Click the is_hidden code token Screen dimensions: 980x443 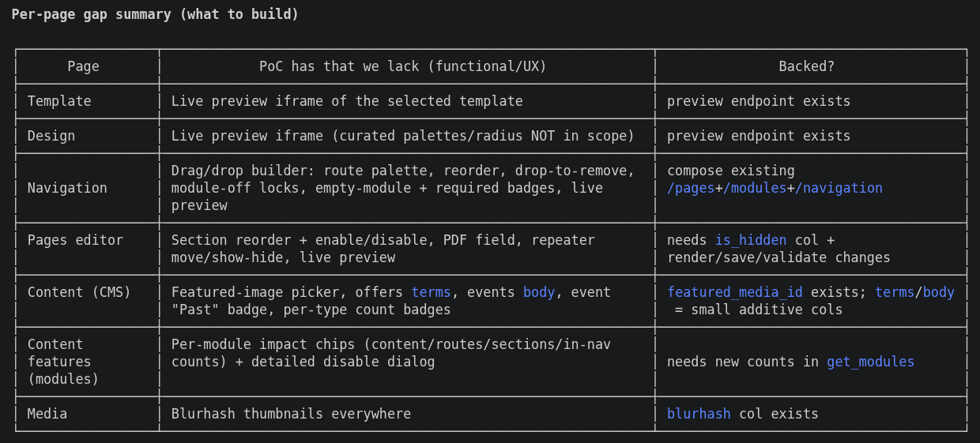pyautogui.click(x=751, y=240)
